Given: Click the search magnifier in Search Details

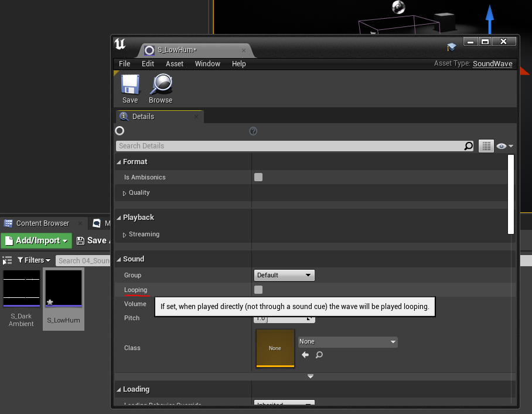Looking at the screenshot, I should tap(468, 146).
